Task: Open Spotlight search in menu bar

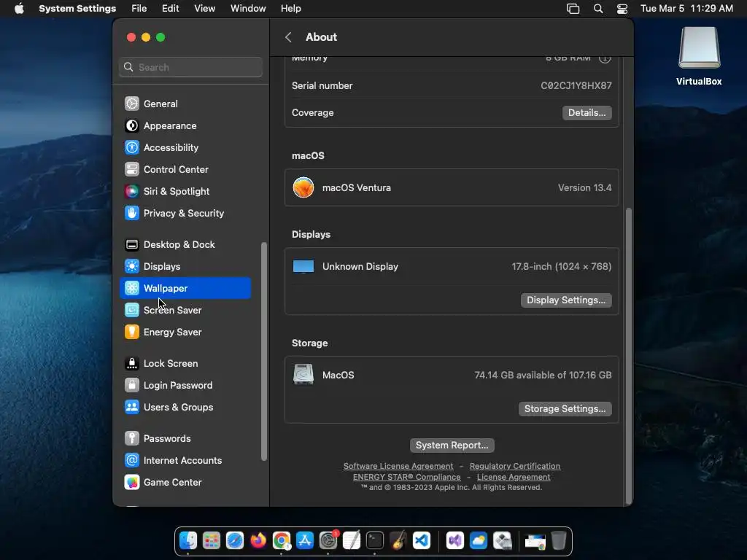Action: (598, 9)
